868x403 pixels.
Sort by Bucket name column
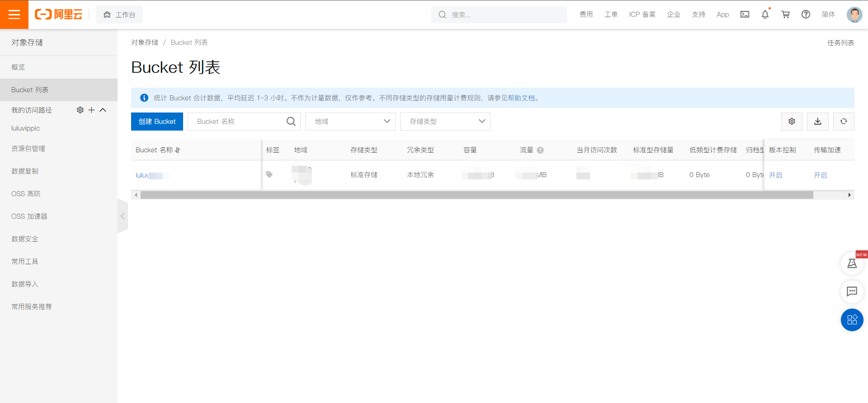[x=178, y=150]
